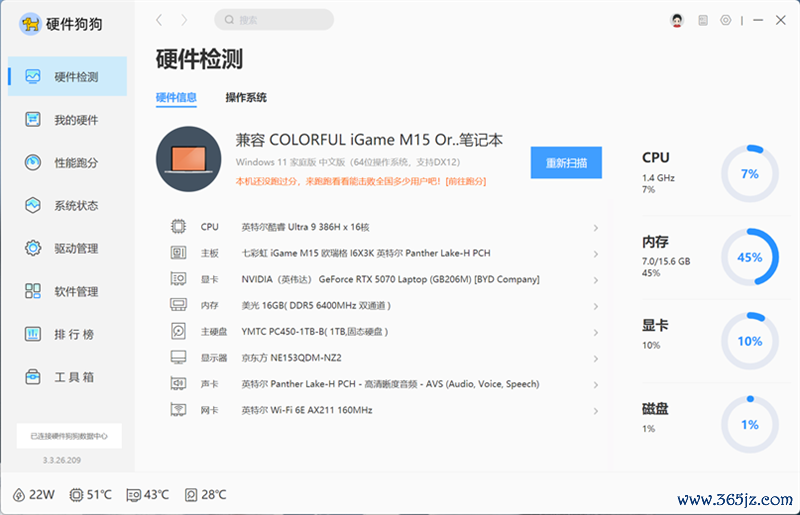Click the 排行榜 ranking icon
800x515 pixels.
[33, 334]
